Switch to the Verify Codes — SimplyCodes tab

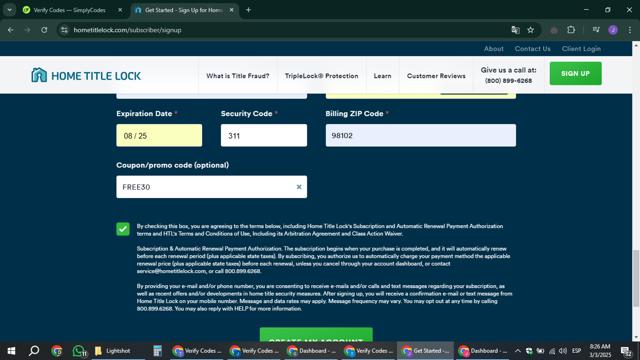pyautogui.click(x=70, y=10)
